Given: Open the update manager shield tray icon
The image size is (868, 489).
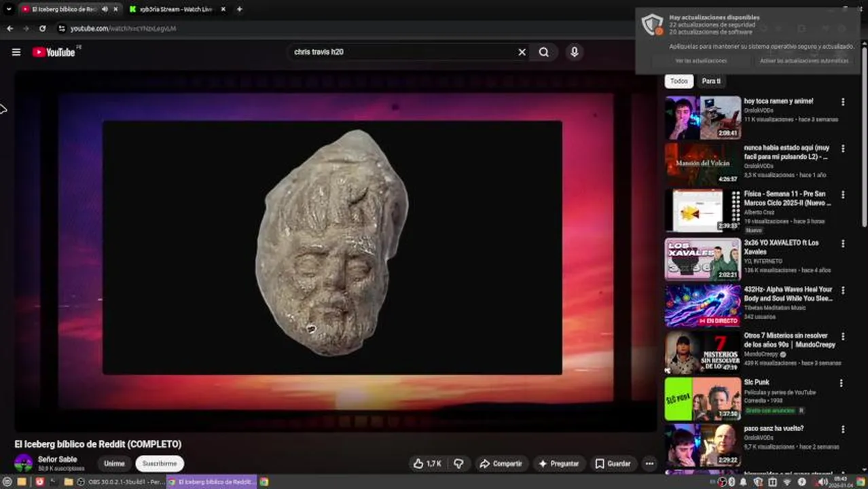Looking at the screenshot, I should [x=758, y=482].
